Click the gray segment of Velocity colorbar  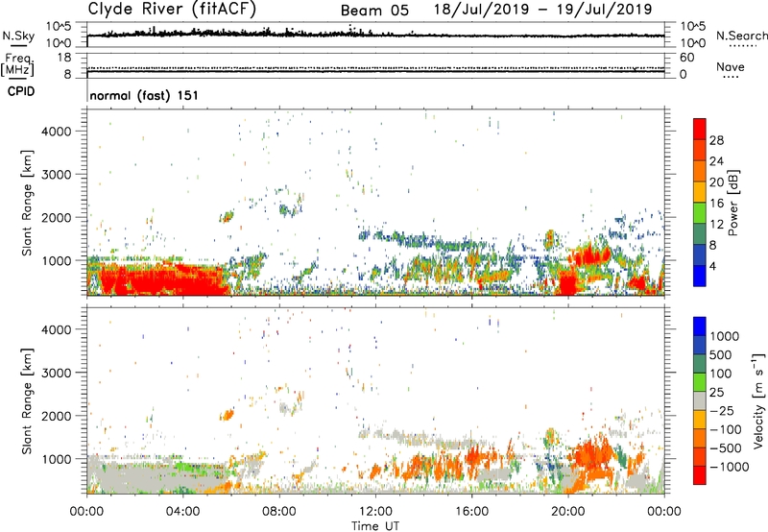(x=700, y=400)
